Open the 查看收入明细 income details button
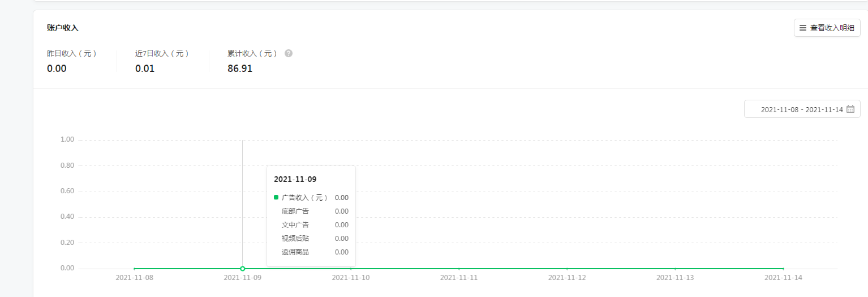The width and height of the screenshot is (868, 297). point(827,28)
